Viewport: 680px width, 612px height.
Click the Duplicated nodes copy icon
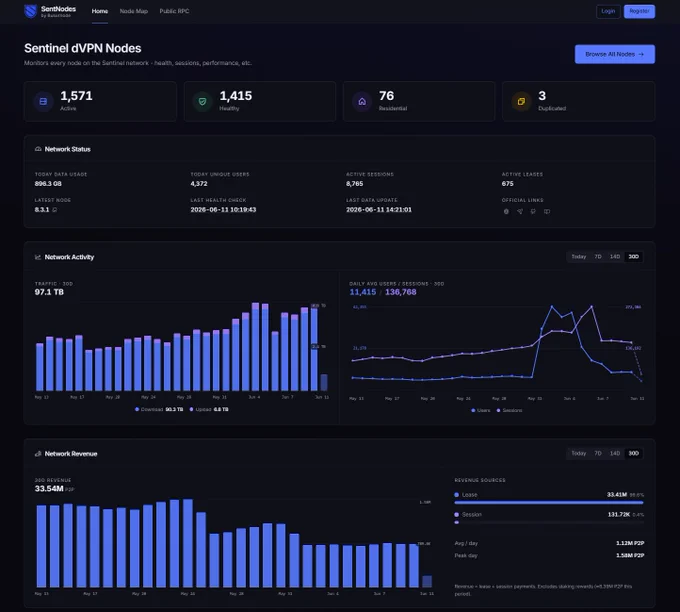tap(521, 101)
